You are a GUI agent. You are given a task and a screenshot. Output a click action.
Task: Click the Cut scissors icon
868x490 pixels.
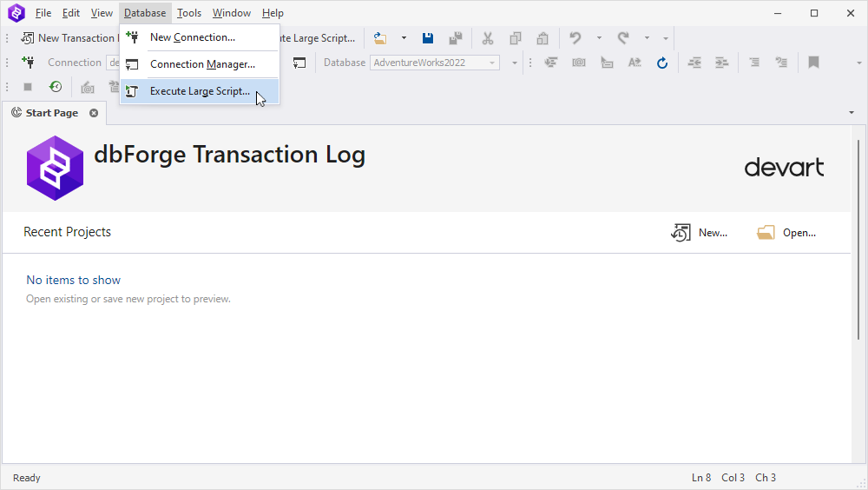click(488, 38)
